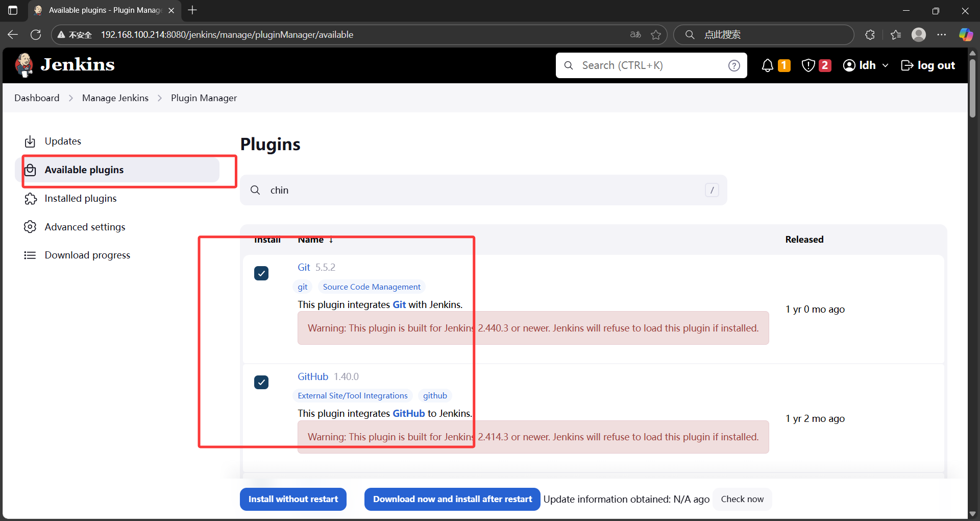Uncheck the GitHub plugin install checkbox
Viewport: 980px width, 521px height.
(x=261, y=382)
